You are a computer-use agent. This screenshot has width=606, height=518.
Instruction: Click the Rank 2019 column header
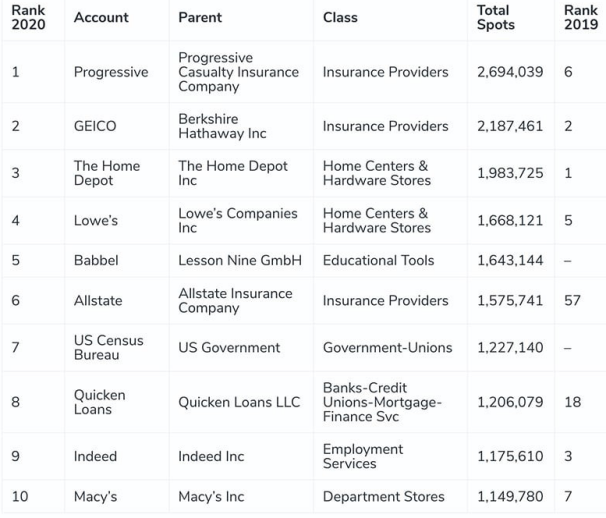581,17
